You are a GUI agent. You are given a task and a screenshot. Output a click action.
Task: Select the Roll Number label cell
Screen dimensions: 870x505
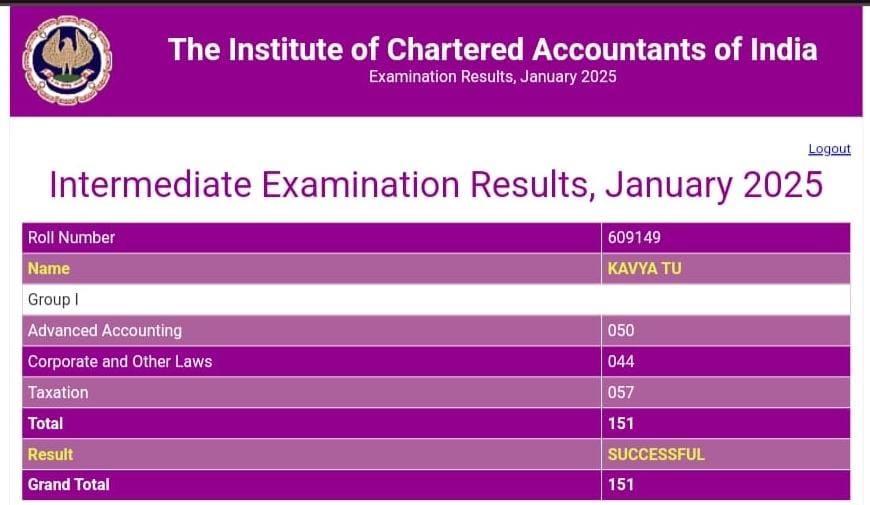click(x=72, y=238)
